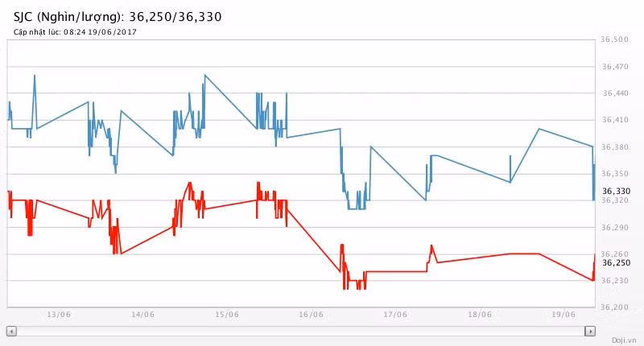Click the 36,330 current sell price label
This screenshot has height=346, width=644.
coord(616,191)
